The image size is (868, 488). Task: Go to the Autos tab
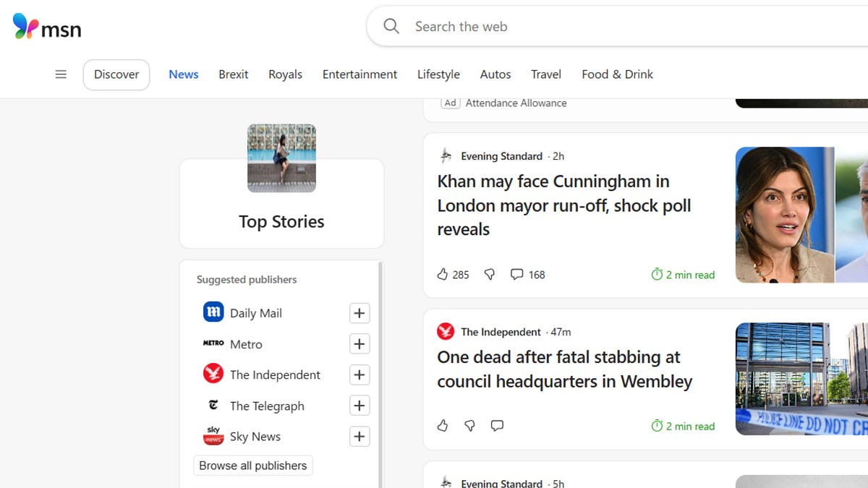click(x=495, y=74)
